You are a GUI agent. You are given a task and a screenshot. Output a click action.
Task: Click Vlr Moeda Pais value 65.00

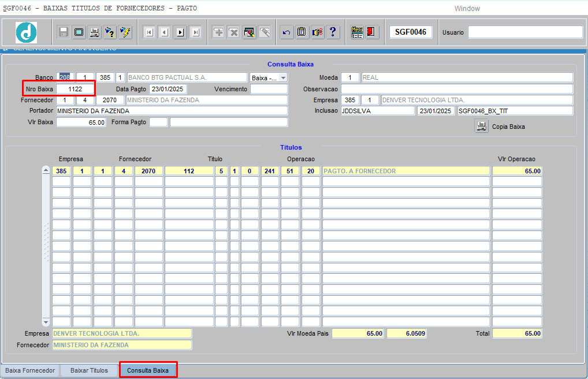tap(358, 333)
